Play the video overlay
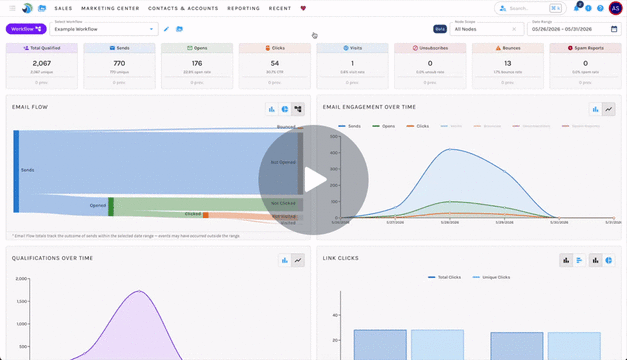Screen dimensions: 627x360 pyautogui.click(x=314, y=180)
